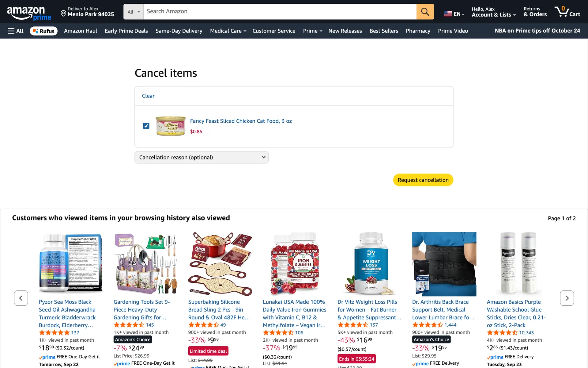The height and width of the screenshot is (368, 588).
Task: Go to previous carousel page arrow
Action: (21, 298)
